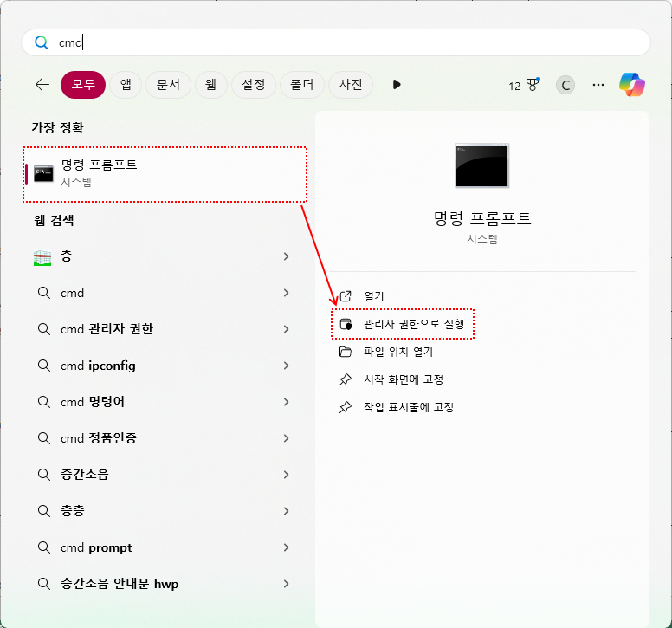
Task: Click search icon beside 층간소음
Action: 43,475
